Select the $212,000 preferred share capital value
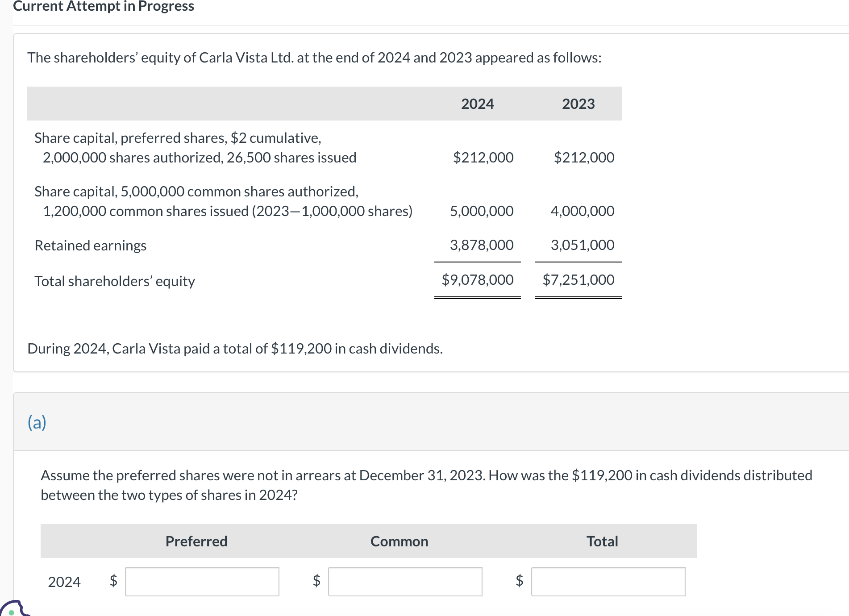This screenshot has height=616, width=849. pos(483,157)
